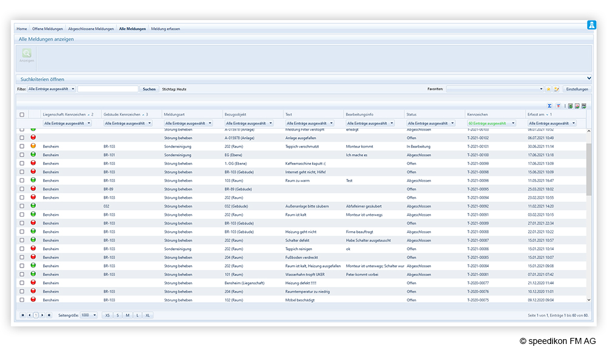Click the page number 1 box
Viewport: 607px width, 364px height.
pos(36,315)
